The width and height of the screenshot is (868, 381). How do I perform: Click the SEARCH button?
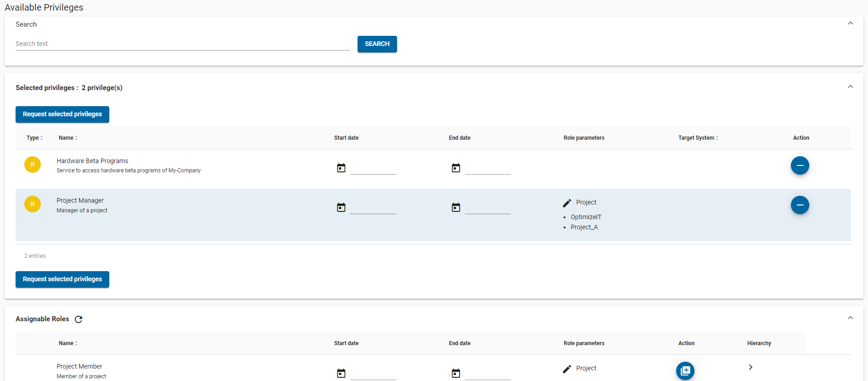377,44
